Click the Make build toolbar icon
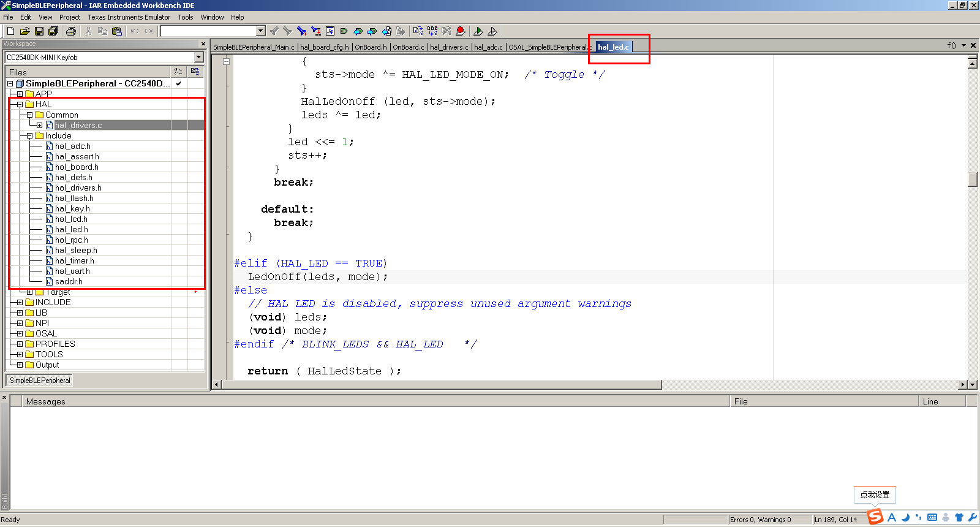 432,31
